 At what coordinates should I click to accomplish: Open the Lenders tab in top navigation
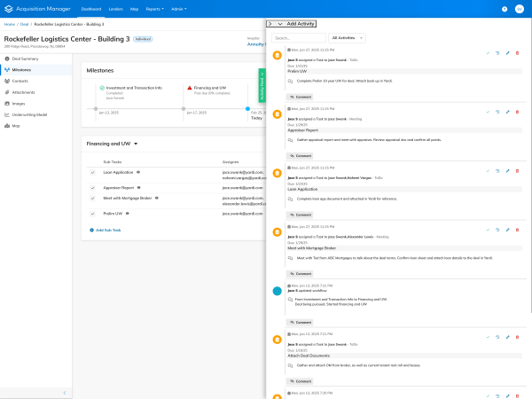point(116,8)
